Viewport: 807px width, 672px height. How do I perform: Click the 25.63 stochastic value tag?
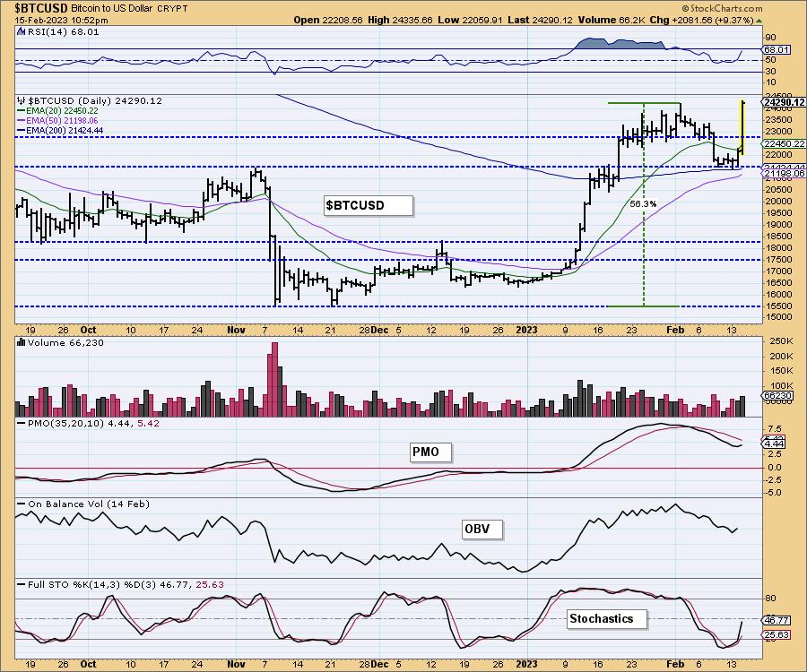click(x=777, y=635)
